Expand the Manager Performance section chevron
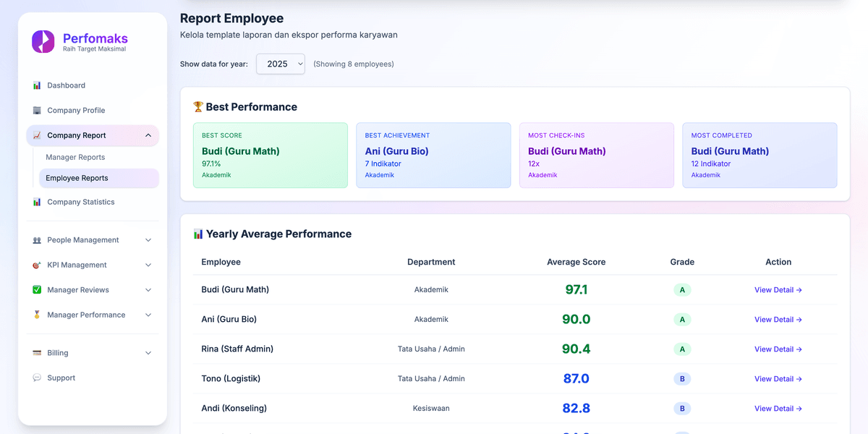The width and height of the screenshot is (868, 434). tap(148, 315)
